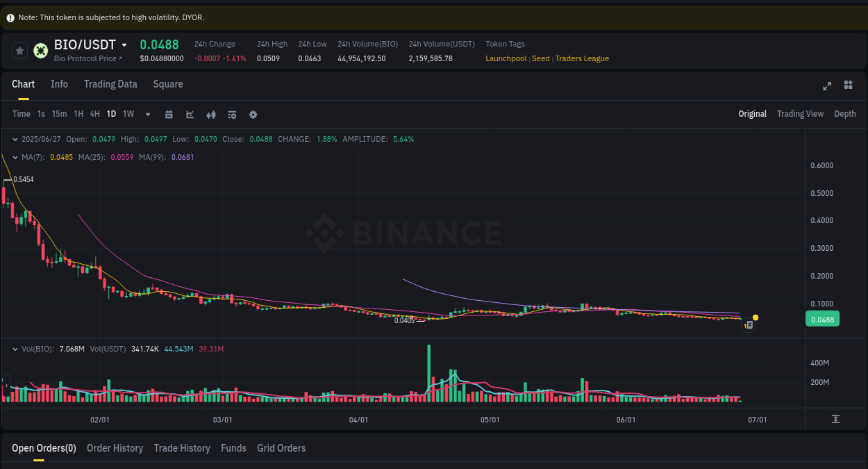The height and width of the screenshot is (469, 868).
Task: Enable the Depth chart view
Action: pyautogui.click(x=844, y=113)
